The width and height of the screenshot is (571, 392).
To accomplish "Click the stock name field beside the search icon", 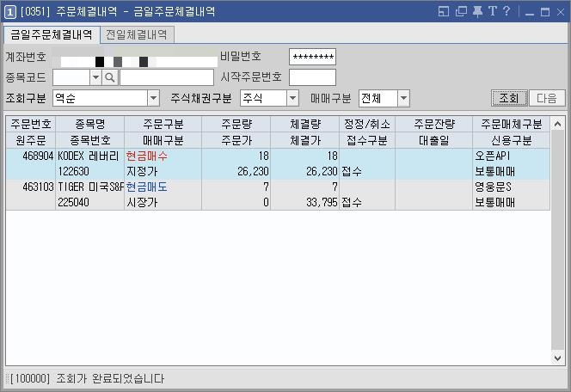I will (167, 77).
